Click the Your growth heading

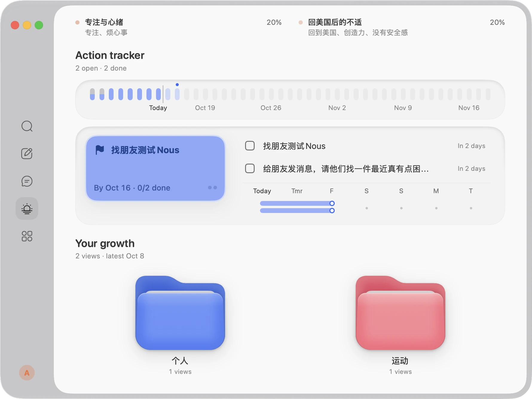(105, 243)
